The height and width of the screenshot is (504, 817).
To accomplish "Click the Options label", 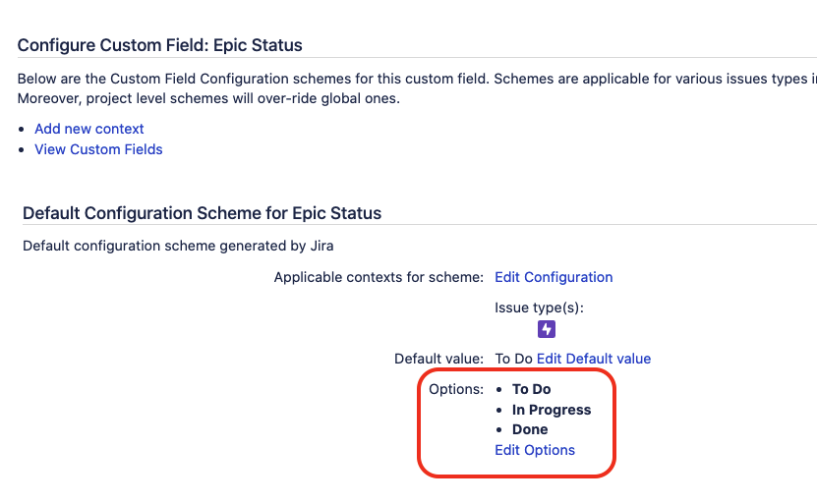I will pyautogui.click(x=456, y=389).
